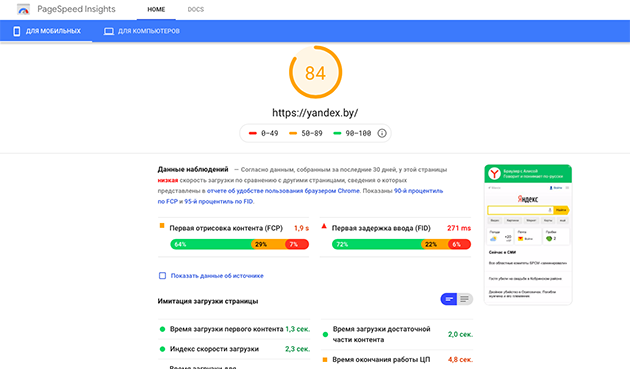Click the red triangle FID indicator

324,226
